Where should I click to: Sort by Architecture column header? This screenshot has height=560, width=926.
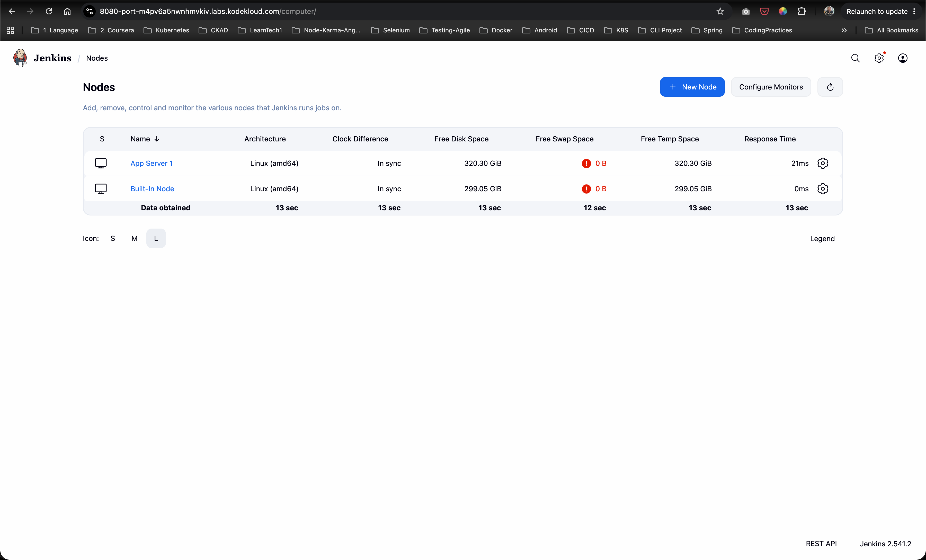(265, 139)
